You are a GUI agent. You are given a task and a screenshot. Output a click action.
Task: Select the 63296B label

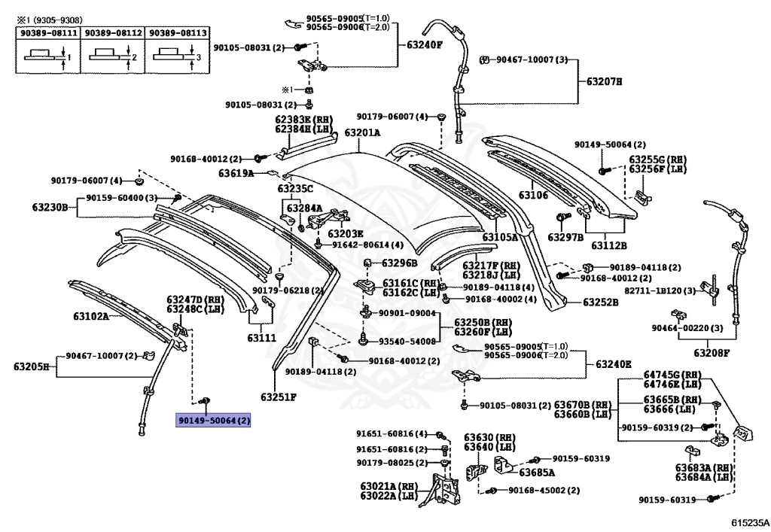pos(399,263)
